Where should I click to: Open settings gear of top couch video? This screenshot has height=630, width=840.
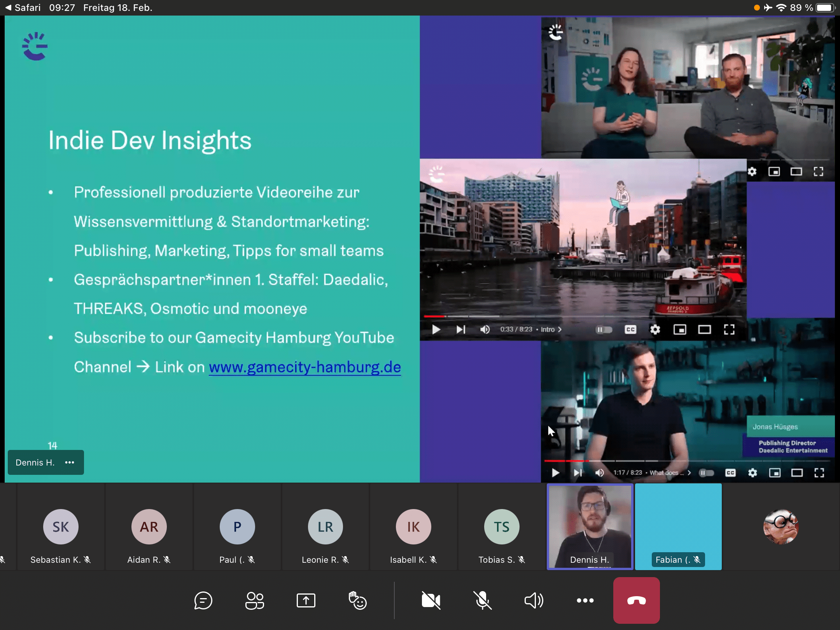coord(752,171)
